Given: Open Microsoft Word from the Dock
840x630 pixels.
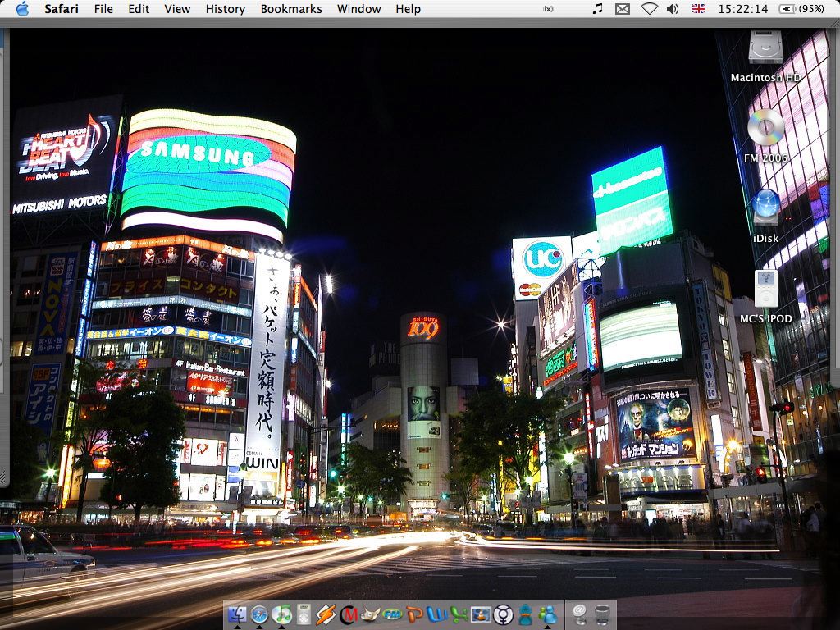Looking at the screenshot, I should [x=436, y=614].
